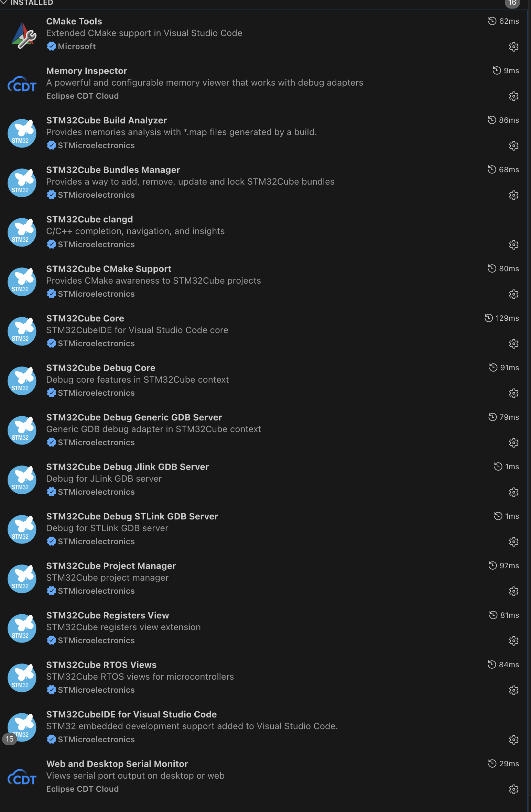
Task: Click the 15 extension pack badge
Action: coord(10,739)
